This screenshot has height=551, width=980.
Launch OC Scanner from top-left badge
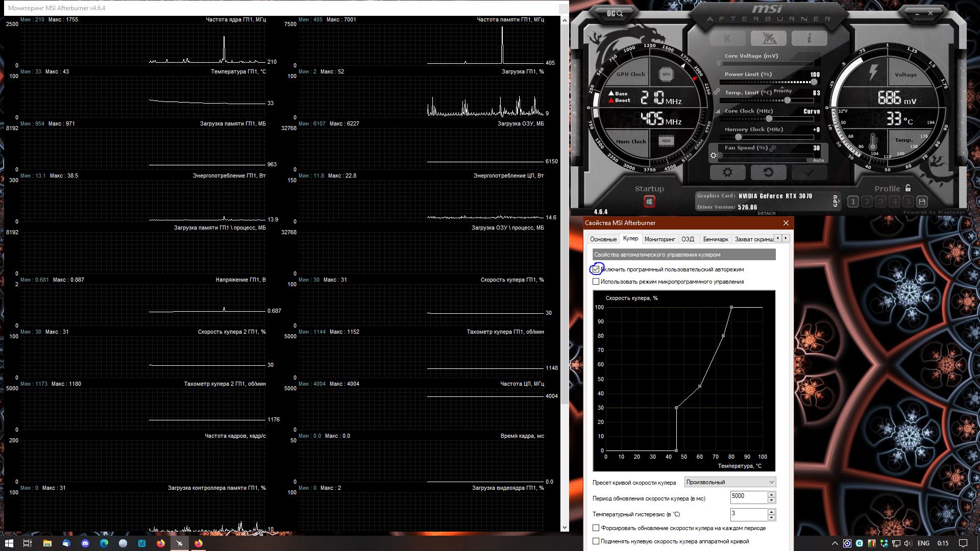point(615,14)
